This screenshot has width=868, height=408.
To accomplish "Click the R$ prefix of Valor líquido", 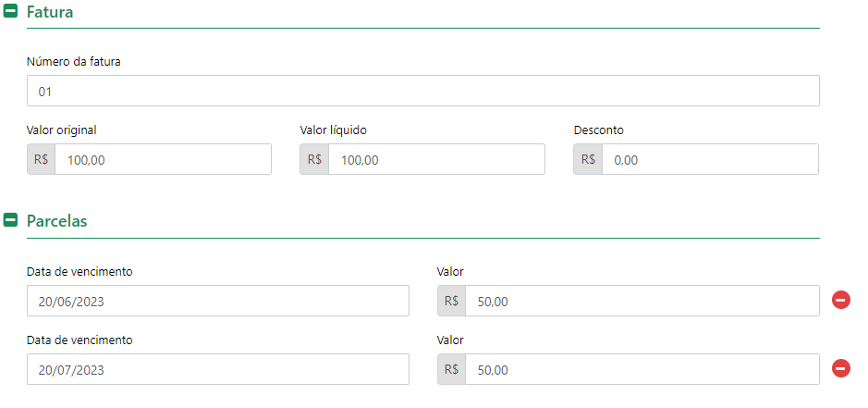I will (314, 160).
